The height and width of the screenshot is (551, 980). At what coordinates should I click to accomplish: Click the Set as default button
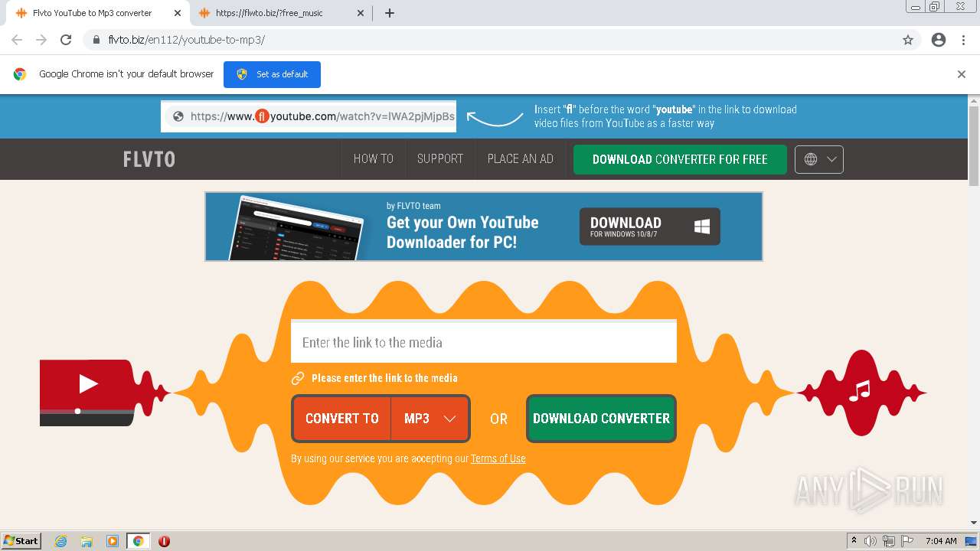(x=272, y=74)
